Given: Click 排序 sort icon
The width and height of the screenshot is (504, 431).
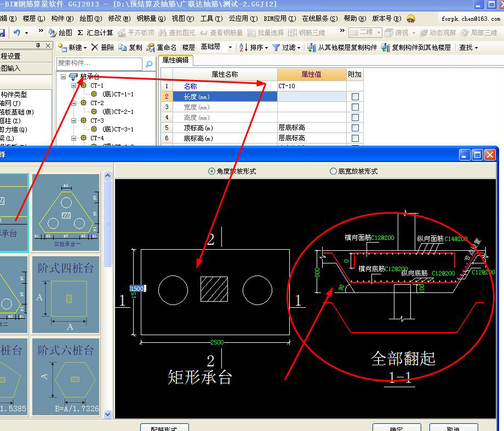Looking at the screenshot, I should (243, 48).
